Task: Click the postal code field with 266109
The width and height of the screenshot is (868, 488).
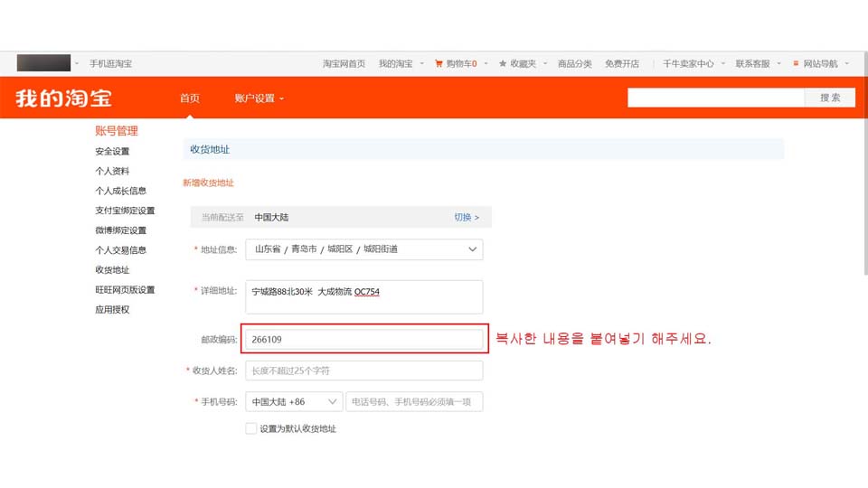Action: coord(363,339)
